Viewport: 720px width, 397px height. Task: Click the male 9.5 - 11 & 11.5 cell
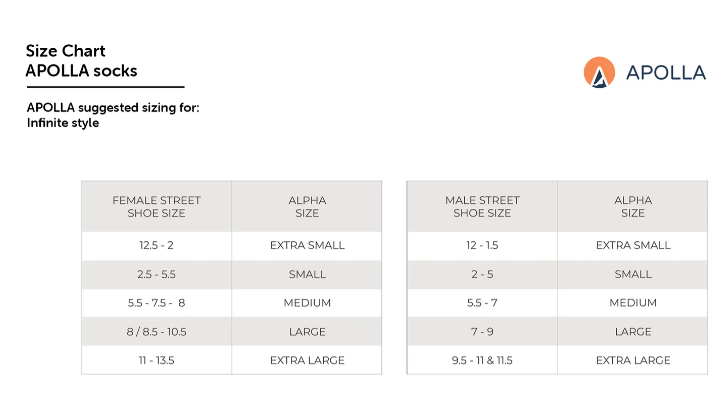[x=482, y=360]
